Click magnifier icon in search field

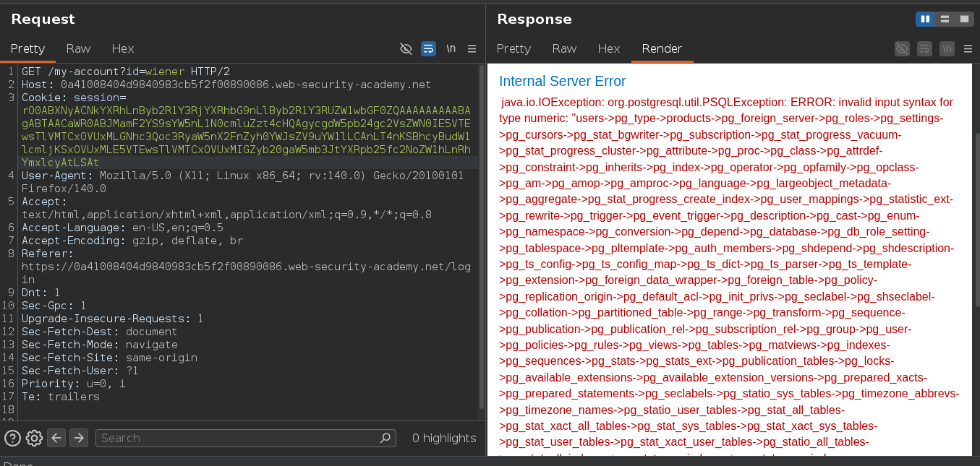(385, 438)
